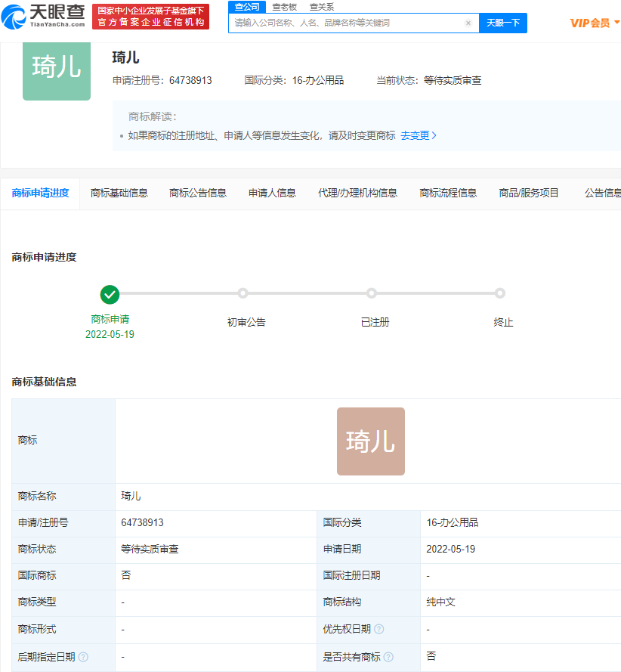
Task: Click help icon next to 是否共有商标
Action: click(x=388, y=657)
